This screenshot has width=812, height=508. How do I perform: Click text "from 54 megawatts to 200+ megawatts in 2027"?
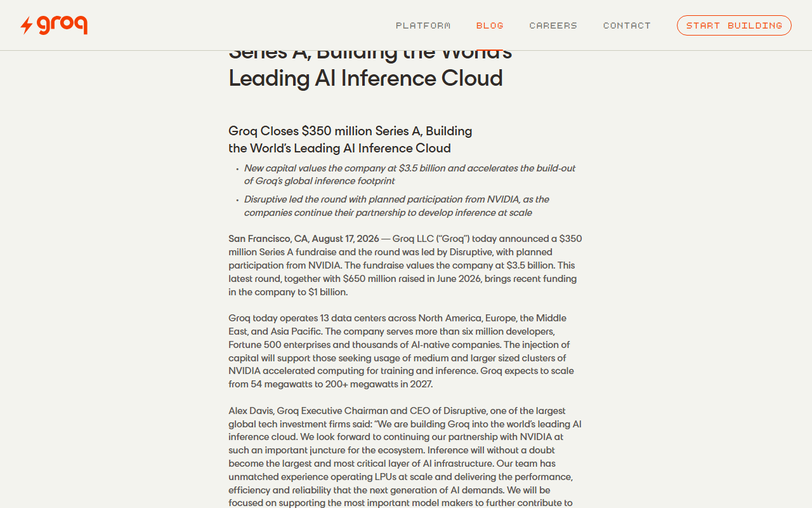(331, 384)
